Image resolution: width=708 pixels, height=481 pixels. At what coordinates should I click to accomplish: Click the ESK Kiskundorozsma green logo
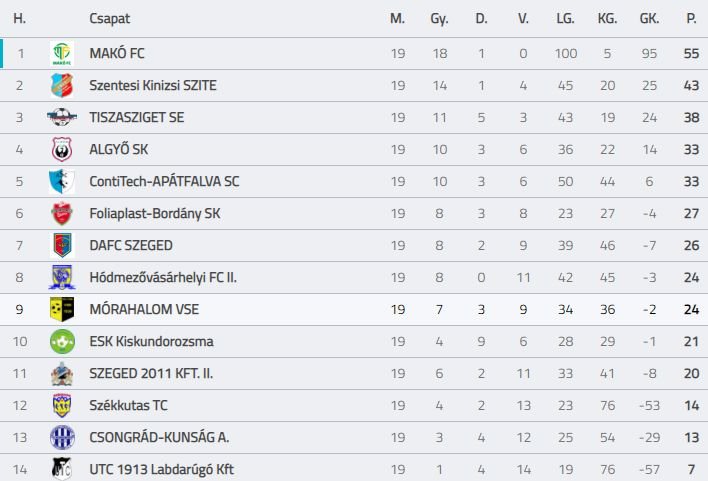coord(62,342)
